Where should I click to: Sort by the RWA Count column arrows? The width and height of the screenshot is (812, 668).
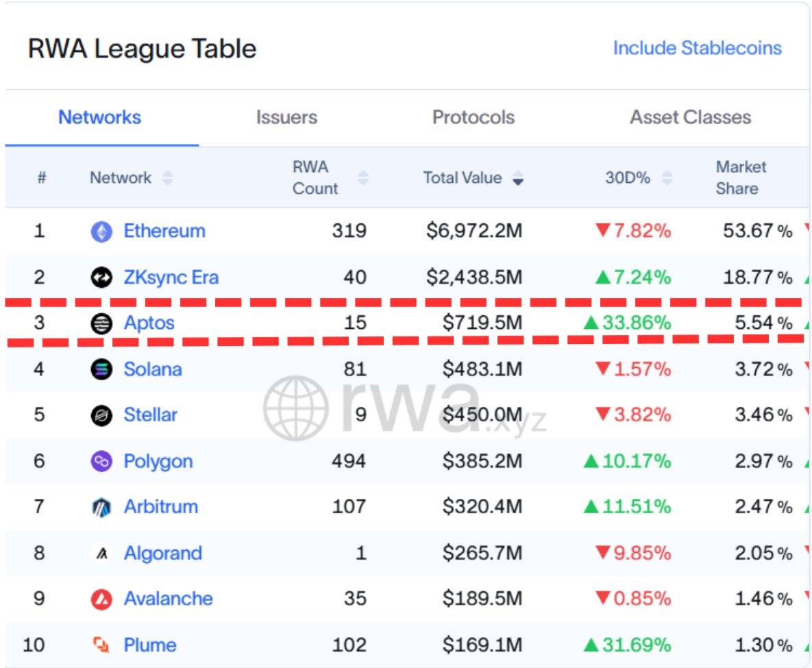tap(363, 178)
